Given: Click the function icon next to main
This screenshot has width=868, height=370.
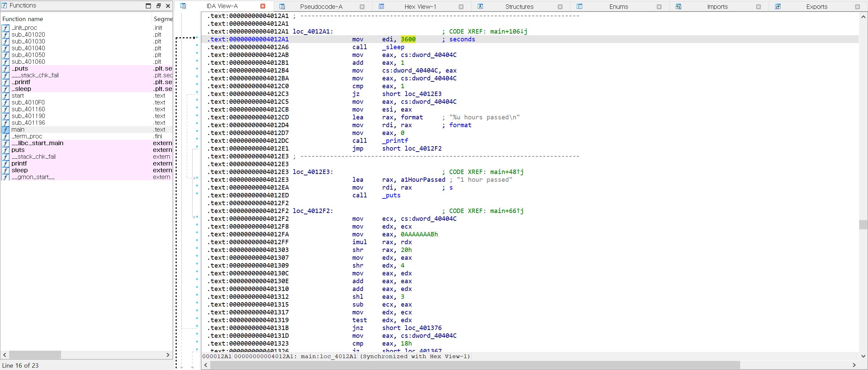Looking at the screenshot, I should [5, 130].
